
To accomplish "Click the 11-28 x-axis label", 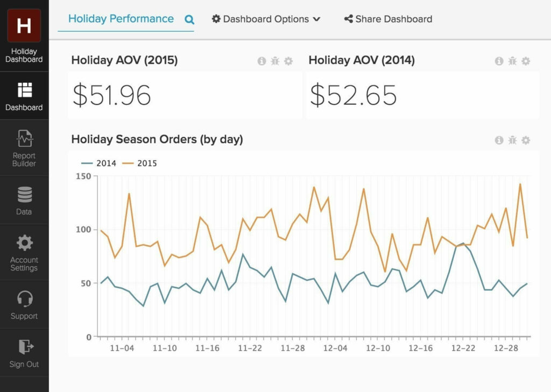I will point(293,348).
